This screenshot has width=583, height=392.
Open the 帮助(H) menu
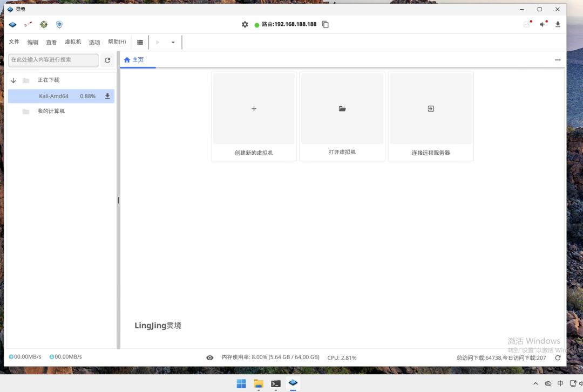[x=117, y=42]
